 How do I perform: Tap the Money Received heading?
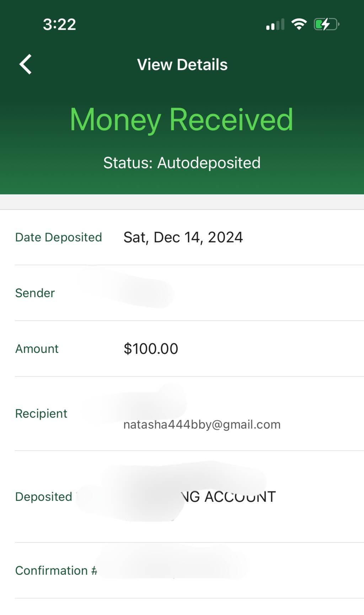(182, 120)
